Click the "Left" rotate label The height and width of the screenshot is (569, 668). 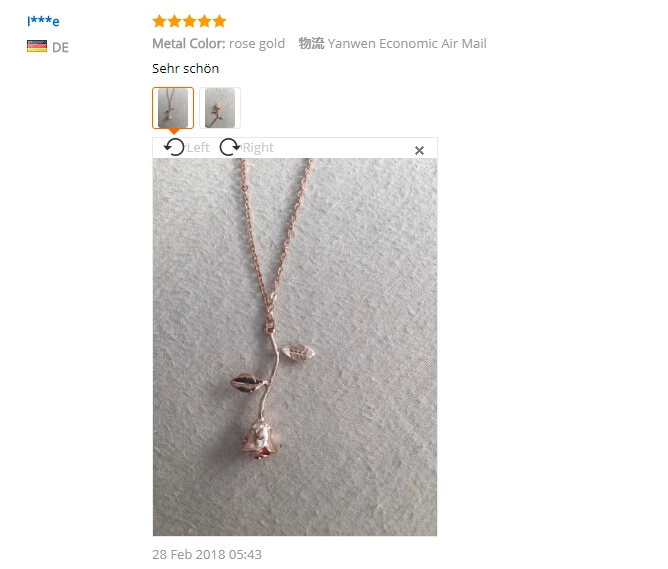point(198,147)
